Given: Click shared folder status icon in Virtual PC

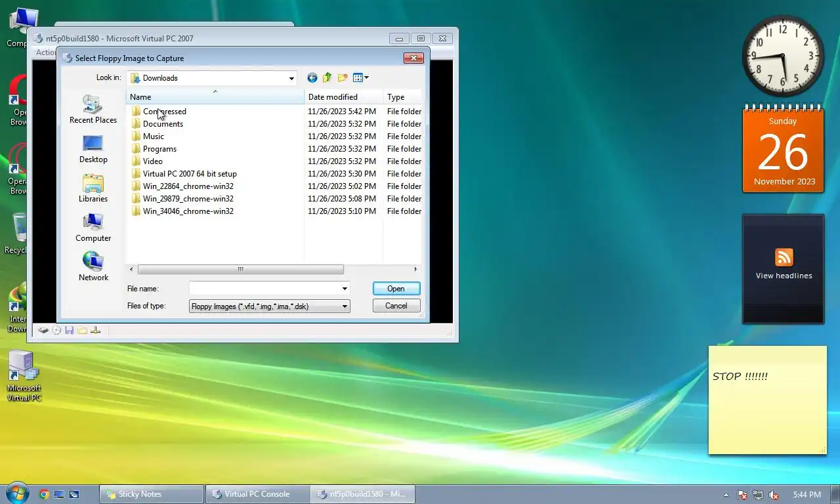Looking at the screenshot, I should click(82, 330).
